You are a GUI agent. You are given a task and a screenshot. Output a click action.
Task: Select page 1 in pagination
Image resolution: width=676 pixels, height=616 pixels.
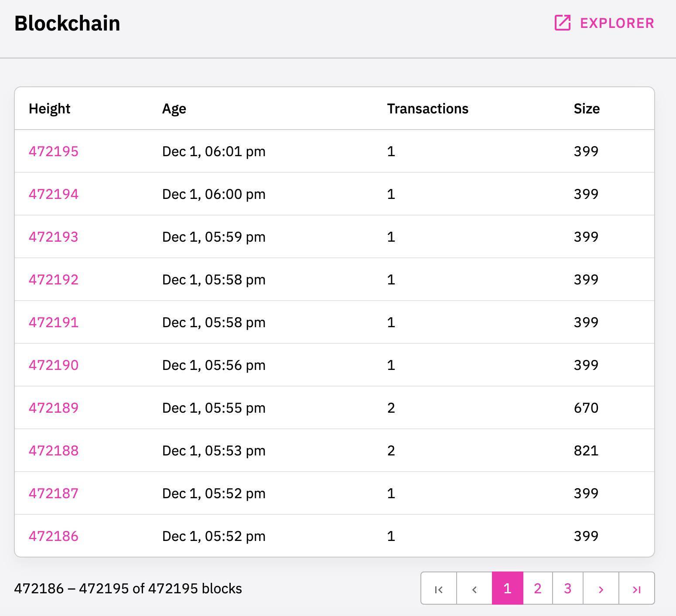click(507, 589)
